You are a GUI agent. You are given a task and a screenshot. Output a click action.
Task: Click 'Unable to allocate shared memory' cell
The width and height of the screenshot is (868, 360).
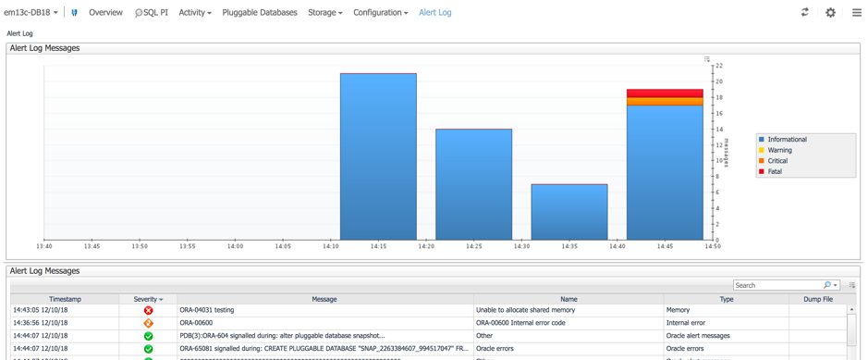tap(568, 311)
